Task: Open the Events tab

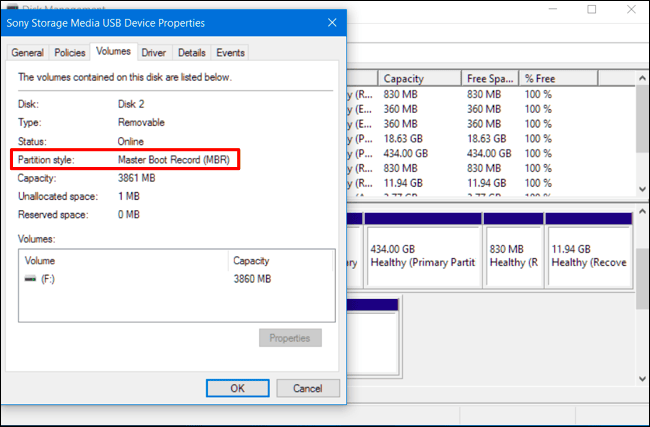Action: click(x=230, y=52)
